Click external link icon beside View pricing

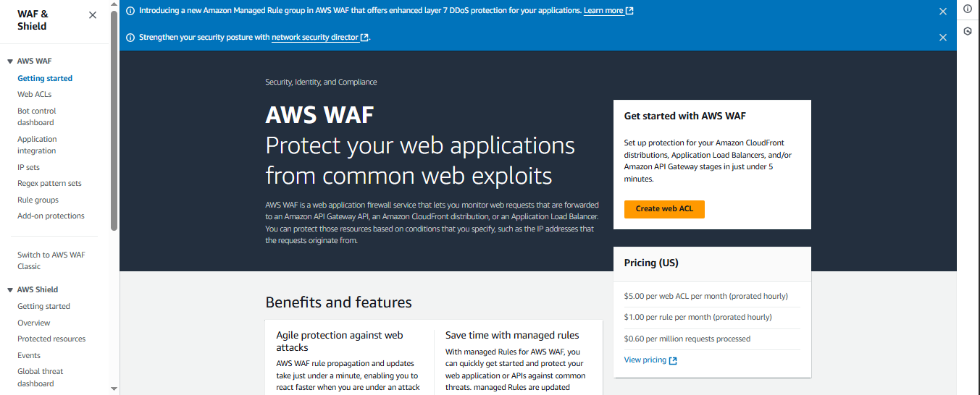(x=673, y=360)
